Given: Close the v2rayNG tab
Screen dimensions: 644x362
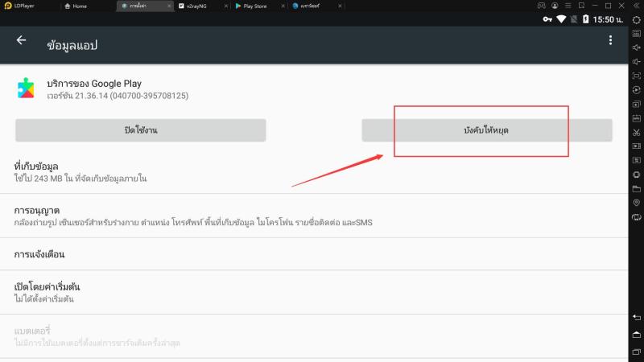Looking at the screenshot, I should tap(226, 6).
